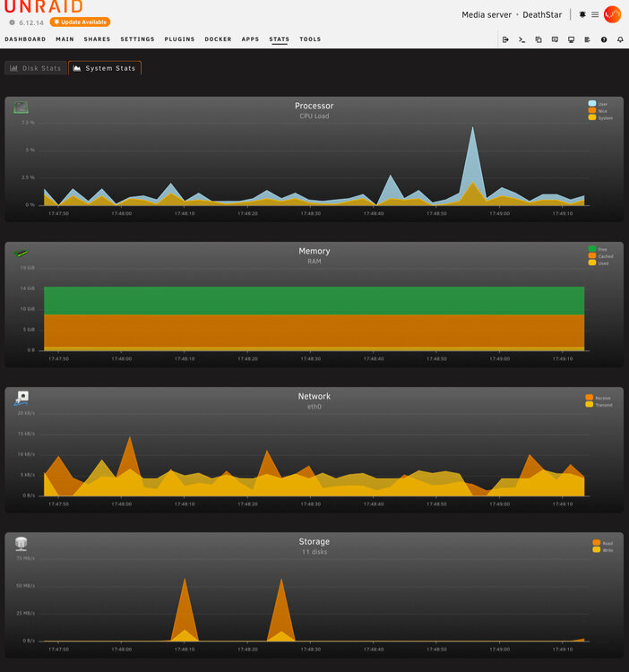Click the eth0 subtitle
This screenshot has width=629, height=672.
[x=314, y=406]
